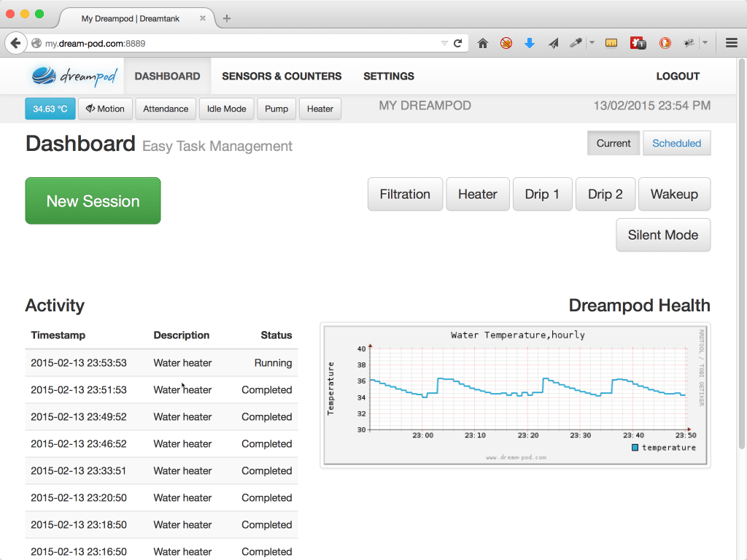Click the crossed-out cookie blocker icon
Image resolution: width=747 pixels, height=560 pixels.
pyautogui.click(x=506, y=43)
